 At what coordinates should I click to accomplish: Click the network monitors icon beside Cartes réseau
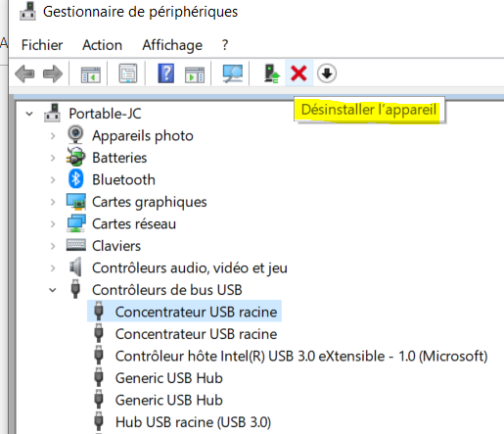[x=76, y=223]
